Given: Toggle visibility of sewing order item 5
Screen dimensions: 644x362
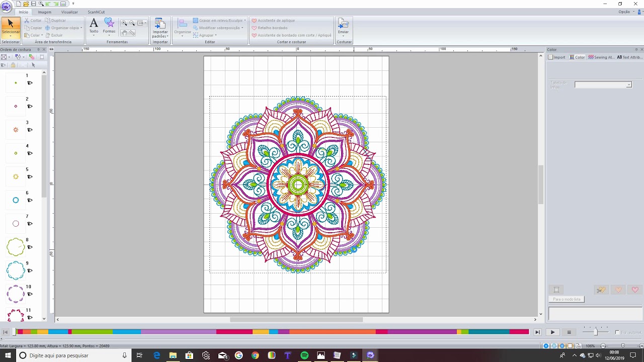Looking at the screenshot, I should 30,177.
